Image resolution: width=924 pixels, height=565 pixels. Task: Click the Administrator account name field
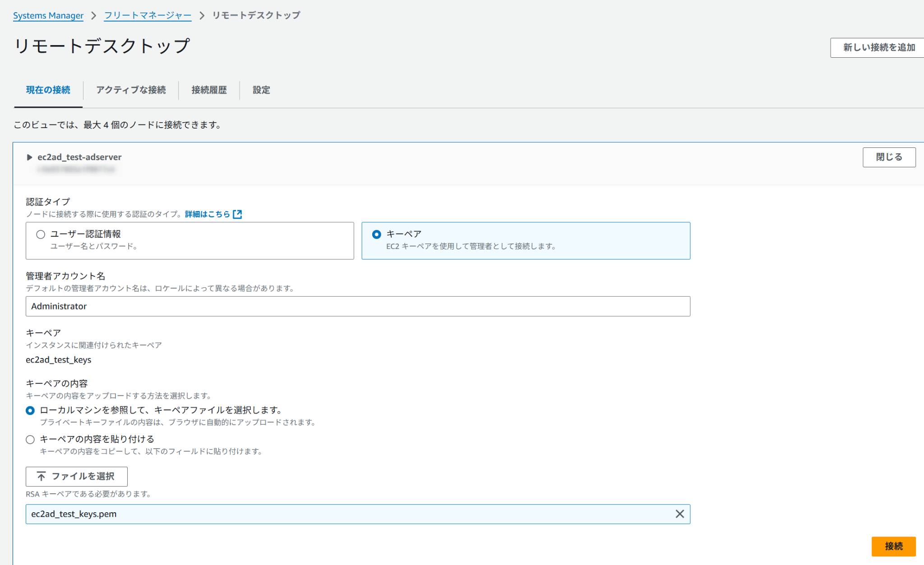pyautogui.click(x=357, y=307)
